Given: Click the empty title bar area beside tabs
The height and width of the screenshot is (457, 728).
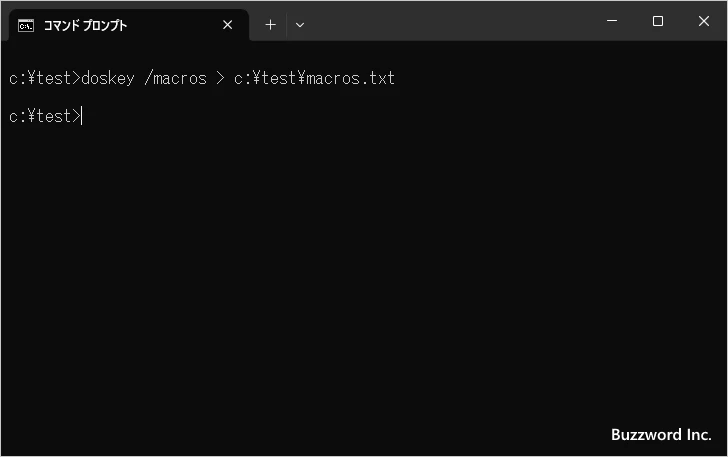Looking at the screenshot, I should [450, 21].
